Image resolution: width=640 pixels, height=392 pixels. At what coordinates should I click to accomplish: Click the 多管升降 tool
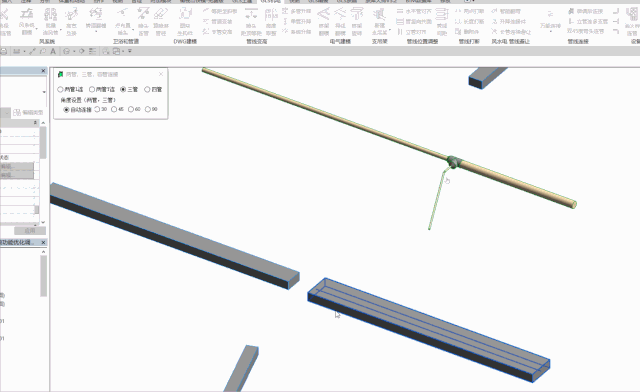tap(297, 11)
